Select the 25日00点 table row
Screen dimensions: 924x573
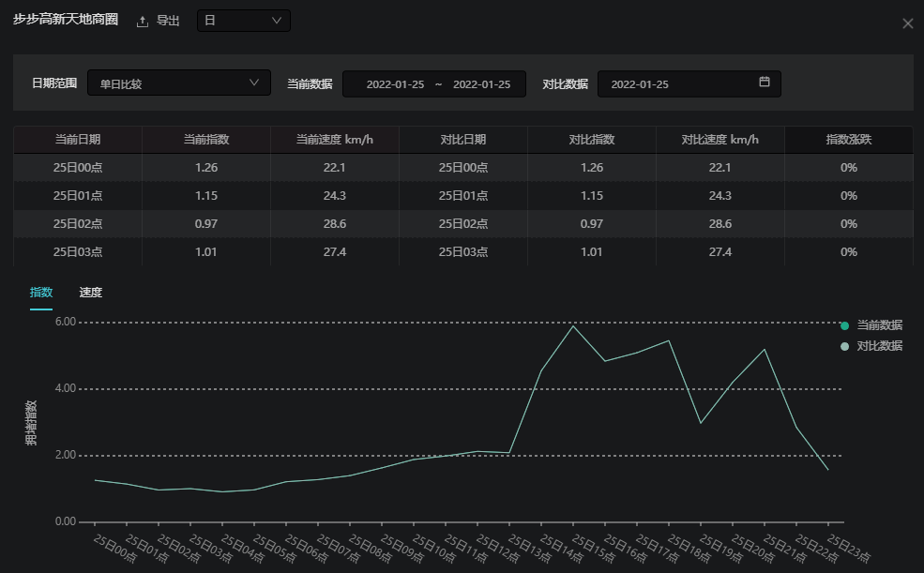point(78,168)
